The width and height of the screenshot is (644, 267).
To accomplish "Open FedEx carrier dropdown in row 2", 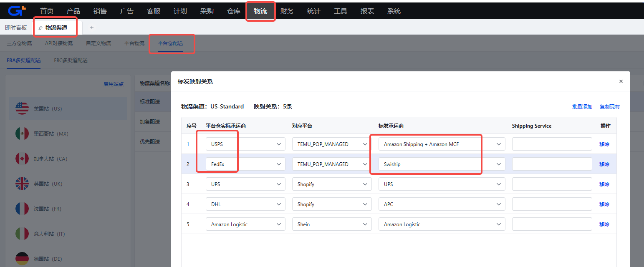I will (245, 164).
